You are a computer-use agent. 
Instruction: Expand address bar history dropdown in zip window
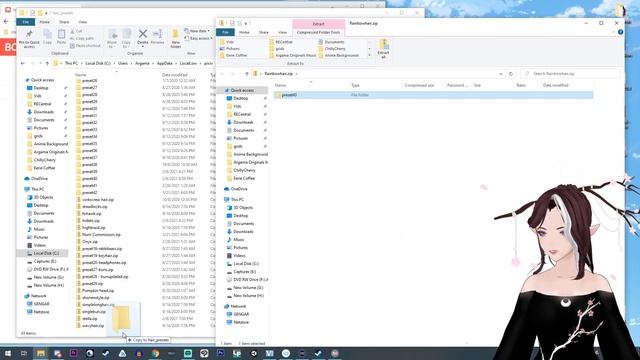coord(501,74)
